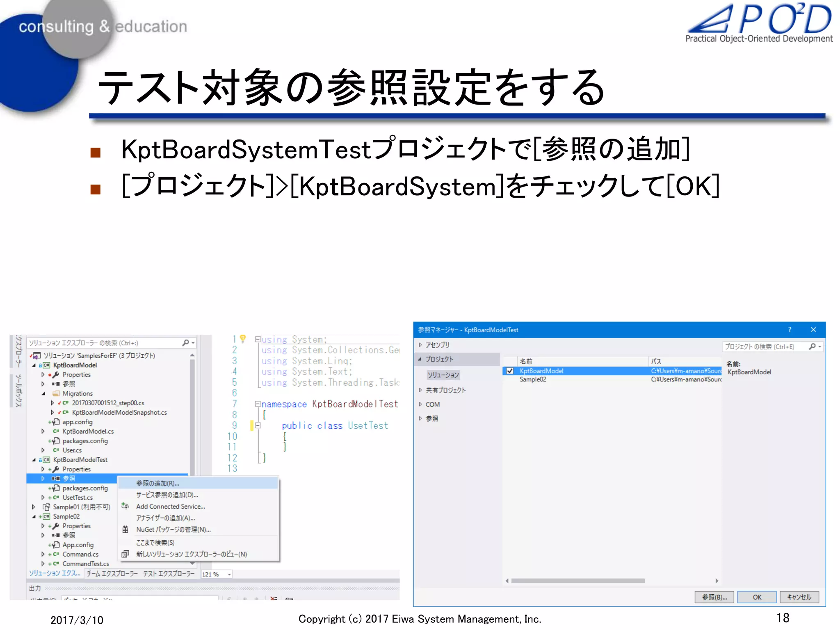Click the NuGet package icon in context menu
The image size is (840, 630).
click(x=126, y=530)
